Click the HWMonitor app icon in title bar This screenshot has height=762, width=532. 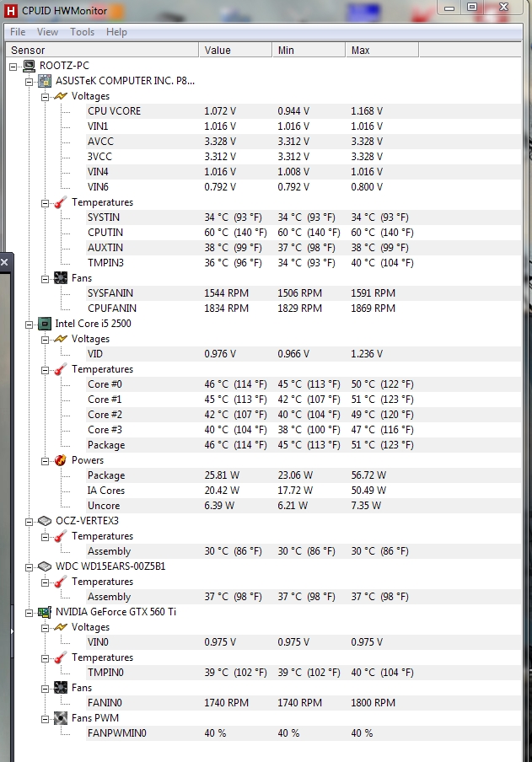point(11,11)
